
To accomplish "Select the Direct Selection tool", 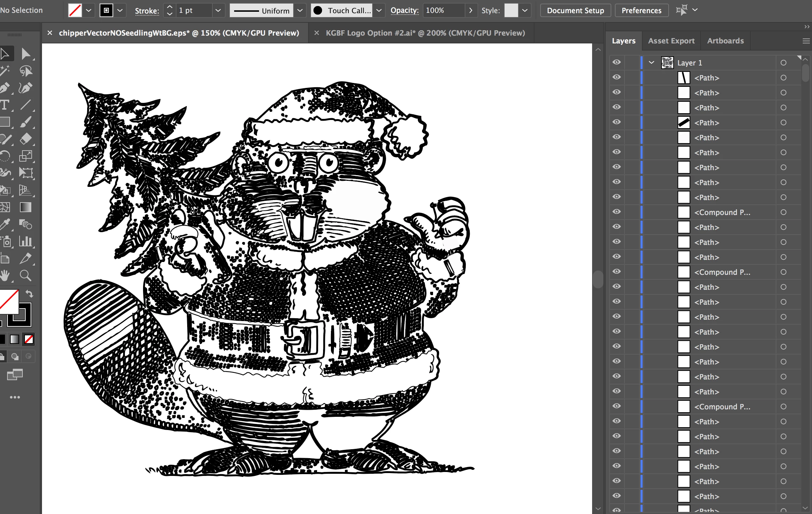I will tap(26, 54).
